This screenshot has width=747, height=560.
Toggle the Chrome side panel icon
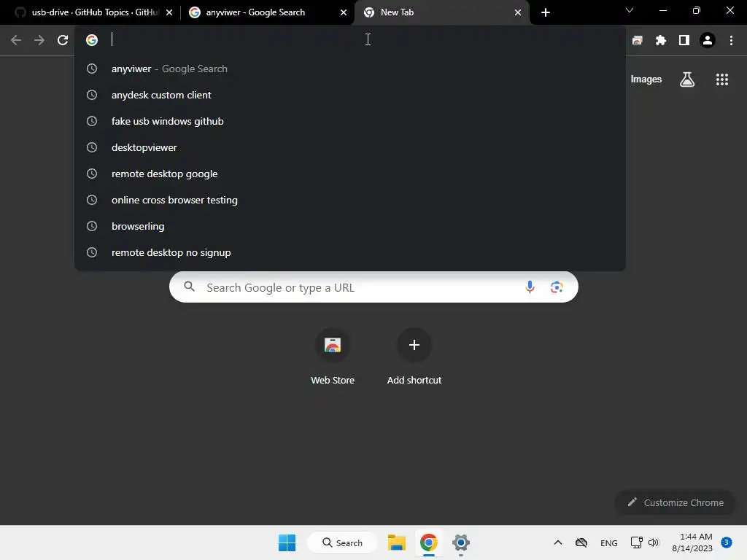click(684, 41)
